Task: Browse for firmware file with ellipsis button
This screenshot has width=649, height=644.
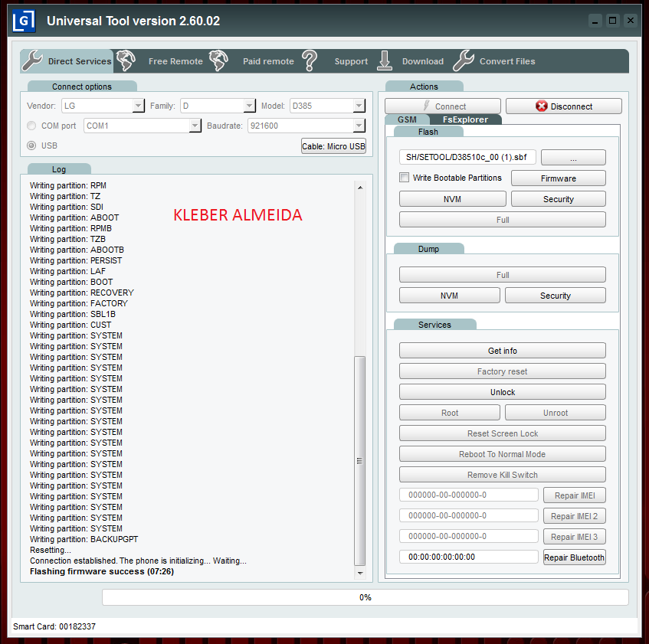Action: pos(573,158)
